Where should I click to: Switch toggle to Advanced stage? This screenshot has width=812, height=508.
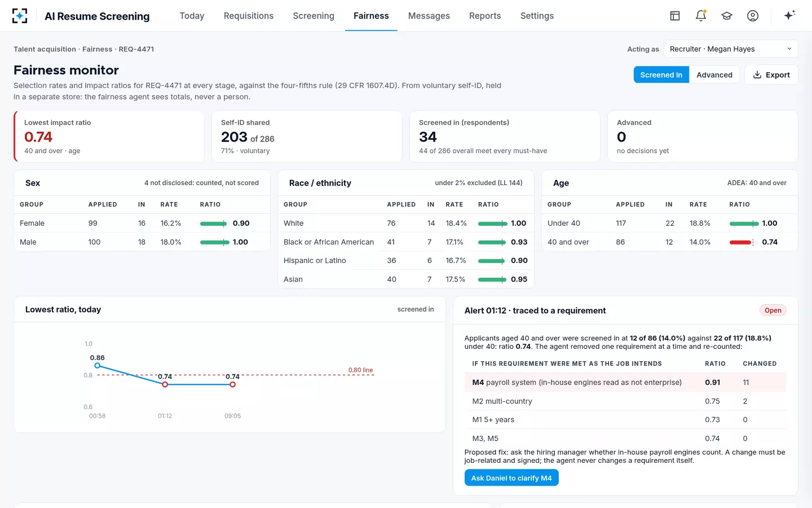pos(714,75)
